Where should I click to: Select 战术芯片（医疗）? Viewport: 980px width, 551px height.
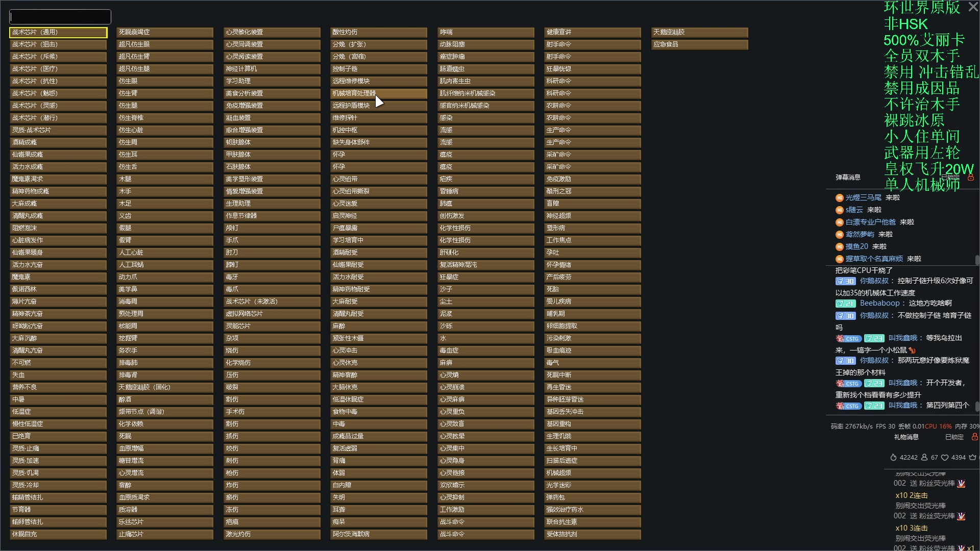point(58,69)
